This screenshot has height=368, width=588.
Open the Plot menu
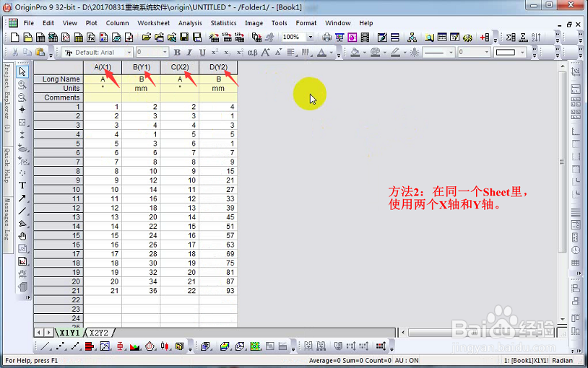[x=91, y=23]
